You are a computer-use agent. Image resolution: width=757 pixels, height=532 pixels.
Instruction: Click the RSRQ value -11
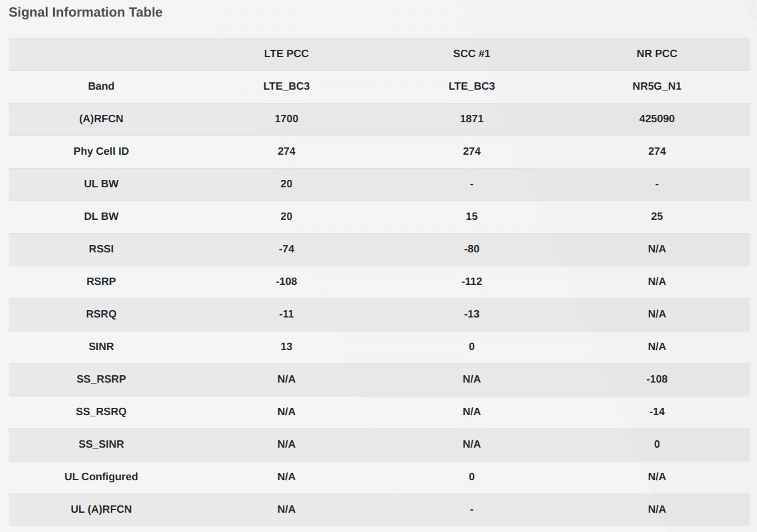(286, 314)
